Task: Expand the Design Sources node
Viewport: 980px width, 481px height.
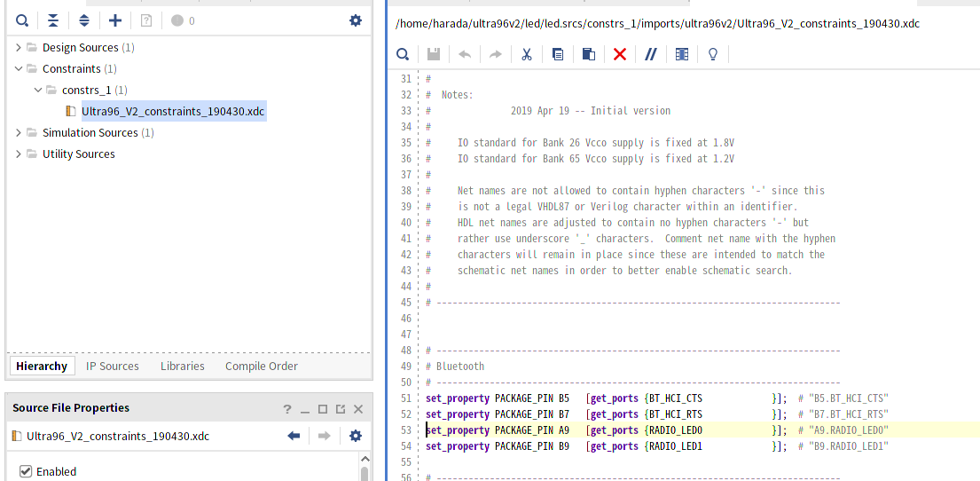Action: 18,48
